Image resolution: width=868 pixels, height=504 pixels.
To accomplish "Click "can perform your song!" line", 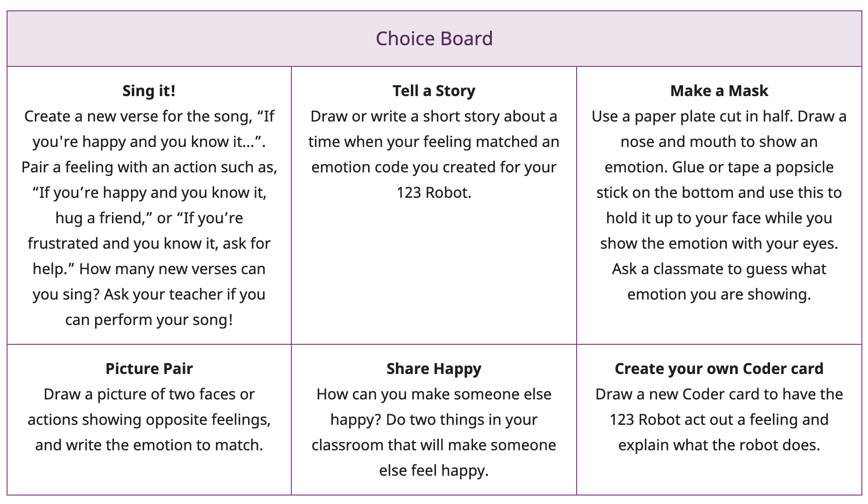I will click(149, 320).
